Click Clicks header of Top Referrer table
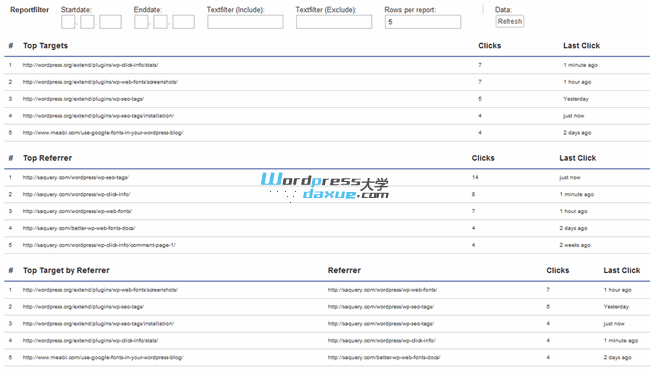The image size is (650, 373). [x=483, y=158]
